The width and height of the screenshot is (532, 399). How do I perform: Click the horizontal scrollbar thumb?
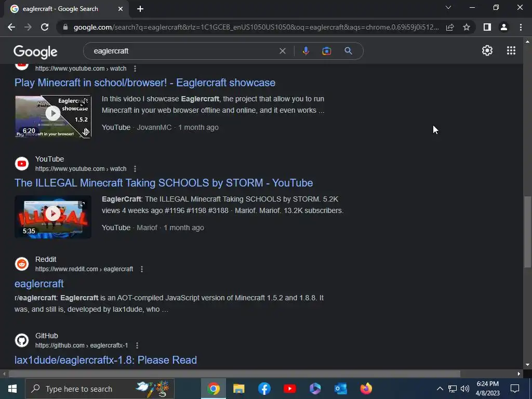[x=234, y=374]
